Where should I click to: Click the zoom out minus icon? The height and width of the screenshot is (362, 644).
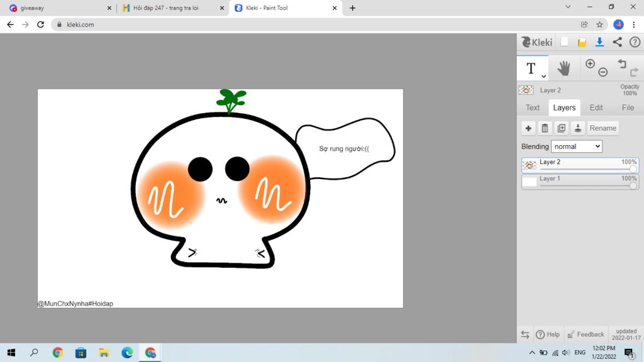point(603,72)
